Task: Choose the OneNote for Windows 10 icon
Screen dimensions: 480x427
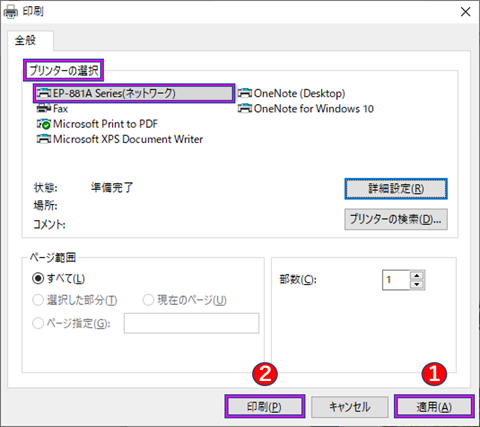Action: click(245, 108)
